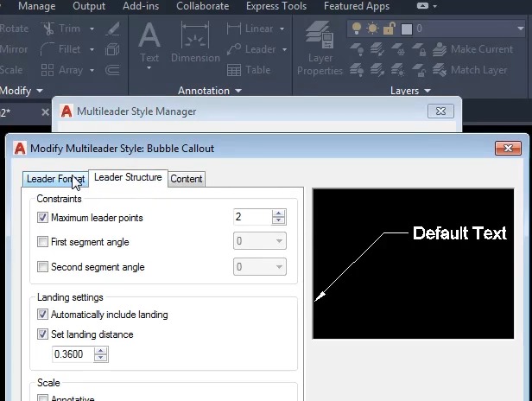Close the drawing tab 2*
The width and height of the screenshot is (532, 401).
[x=45, y=112]
